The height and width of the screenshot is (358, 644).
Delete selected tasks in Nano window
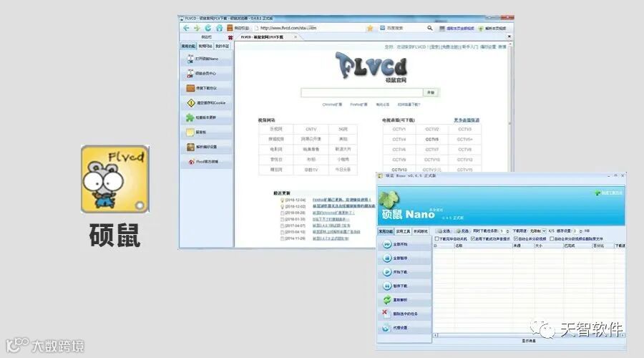pyautogui.click(x=404, y=314)
